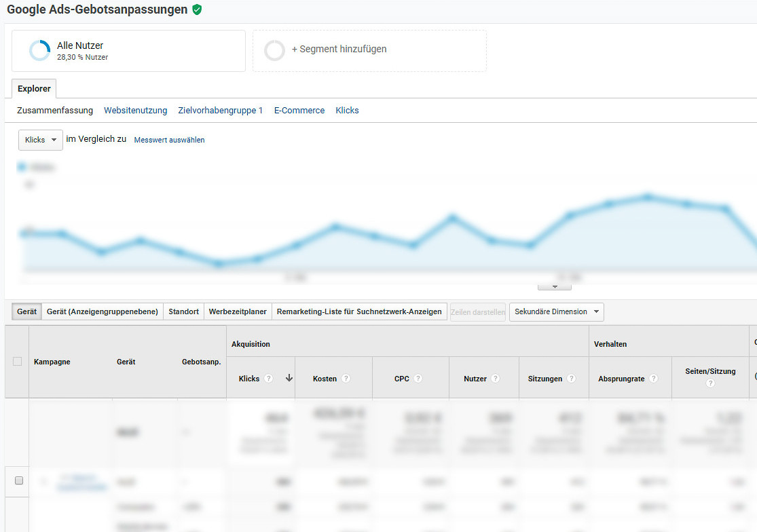Collapse chart using the small arrow handle
The height and width of the screenshot is (532, 757).
(555, 287)
